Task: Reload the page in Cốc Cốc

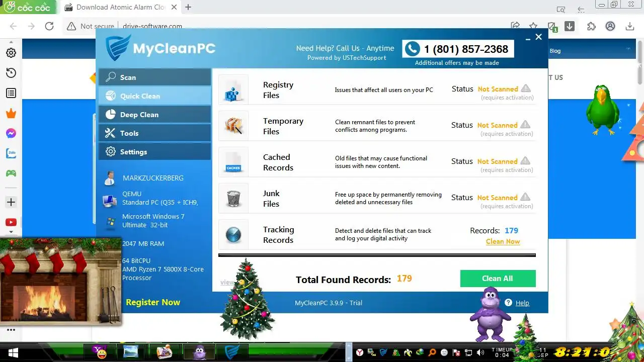Action: pyautogui.click(x=49, y=26)
